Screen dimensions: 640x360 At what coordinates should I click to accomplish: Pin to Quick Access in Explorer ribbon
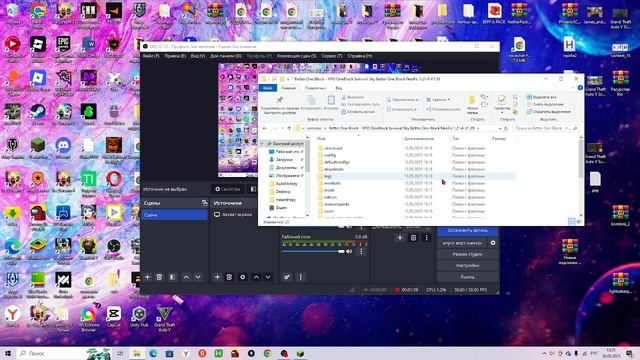tap(280, 105)
